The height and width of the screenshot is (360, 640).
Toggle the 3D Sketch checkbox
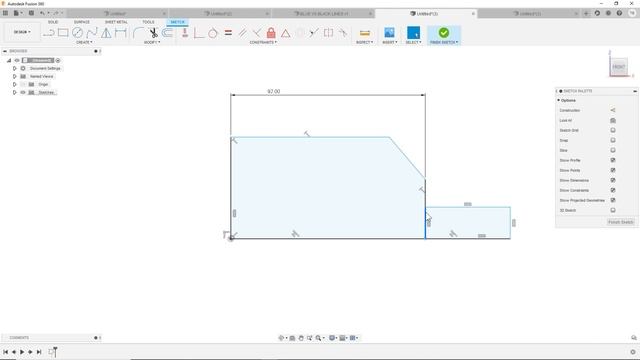(x=613, y=210)
